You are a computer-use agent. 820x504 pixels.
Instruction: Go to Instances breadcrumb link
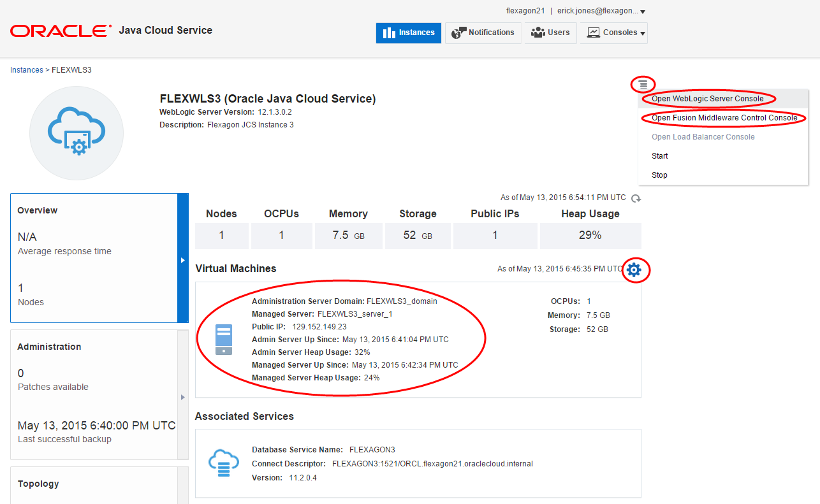tap(27, 70)
